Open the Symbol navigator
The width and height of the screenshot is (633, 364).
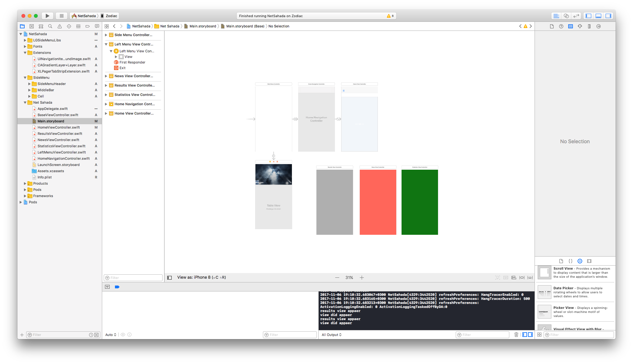(41, 26)
